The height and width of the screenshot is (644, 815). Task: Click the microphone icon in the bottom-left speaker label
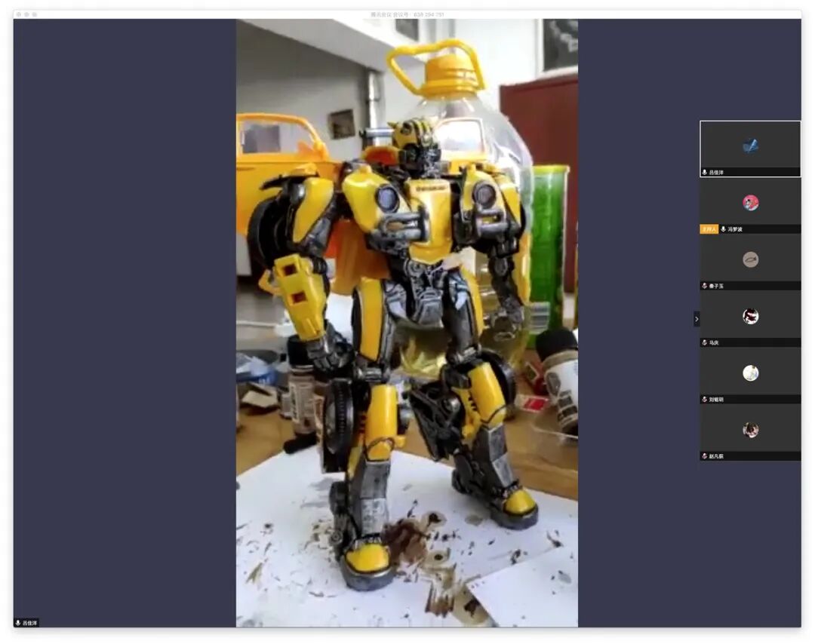[18, 623]
